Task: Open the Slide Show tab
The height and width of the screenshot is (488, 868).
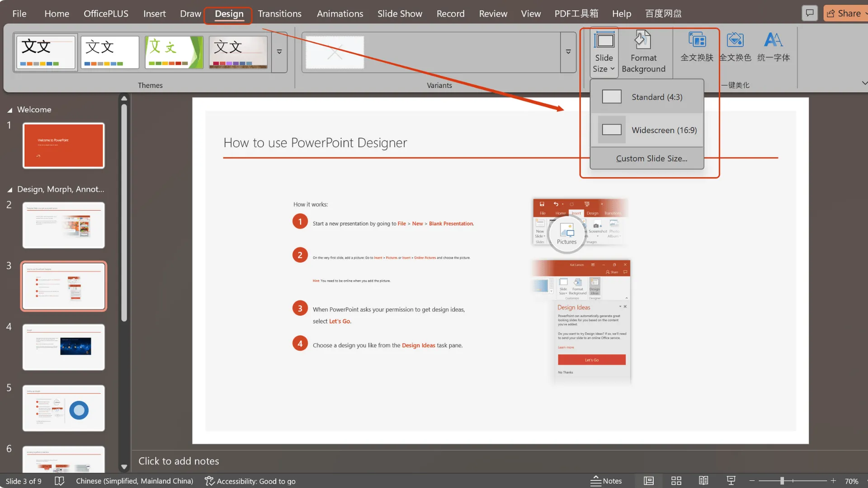Action: 400,14
